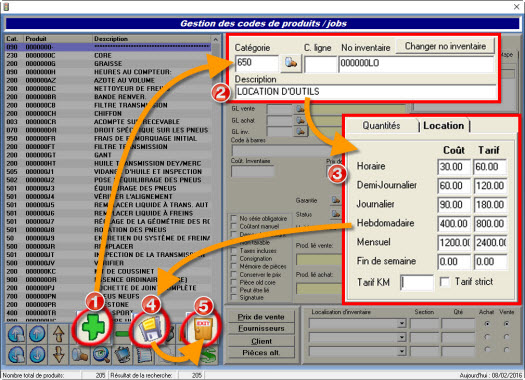The image size is (525, 380).
Task: Click the beige down arrow icon
Action: pos(59,355)
